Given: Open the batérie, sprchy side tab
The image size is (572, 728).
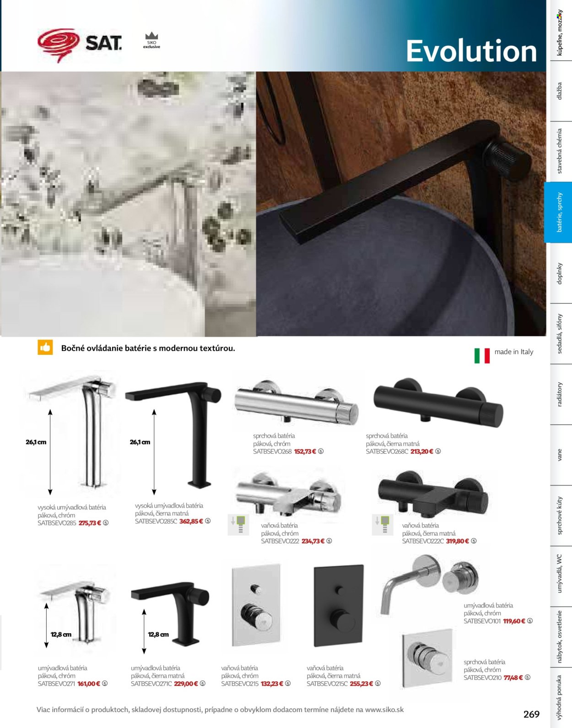Looking at the screenshot, I should (x=559, y=212).
